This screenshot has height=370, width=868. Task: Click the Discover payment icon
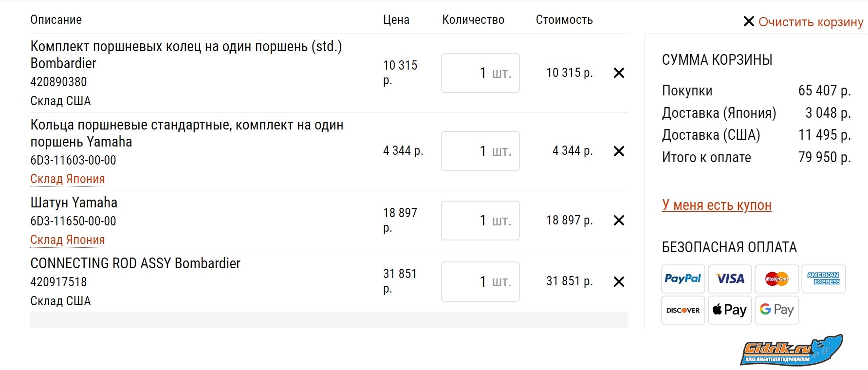pyautogui.click(x=683, y=310)
